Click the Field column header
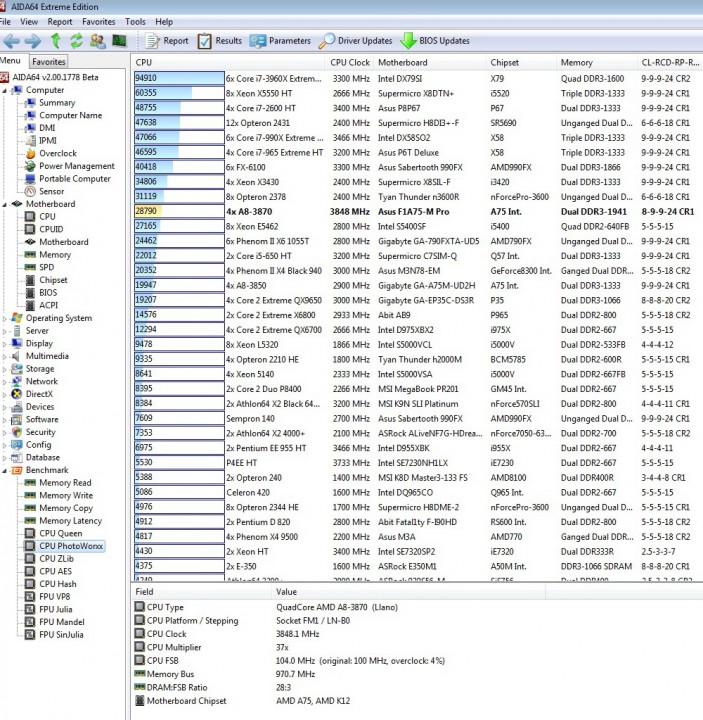Image resolution: width=703 pixels, height=720 pixels. tap(201, 592)
